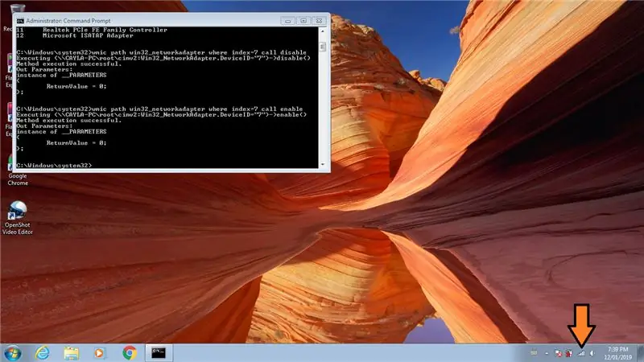Maximize the Command Prompt window
The height and width of the screenshot is (362, 644).
click(x=303, y=21)
